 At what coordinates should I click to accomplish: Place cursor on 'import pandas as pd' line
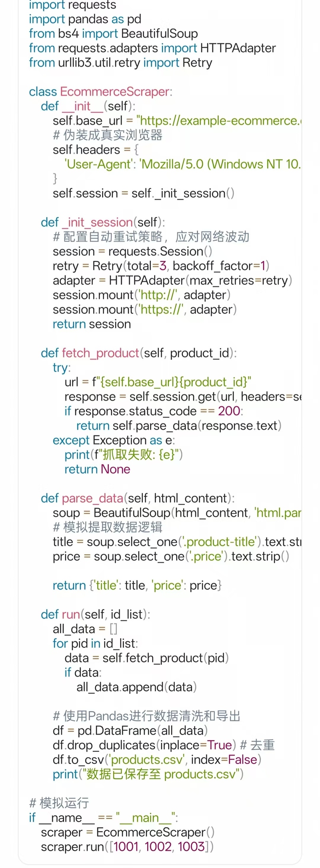(85, 19)
